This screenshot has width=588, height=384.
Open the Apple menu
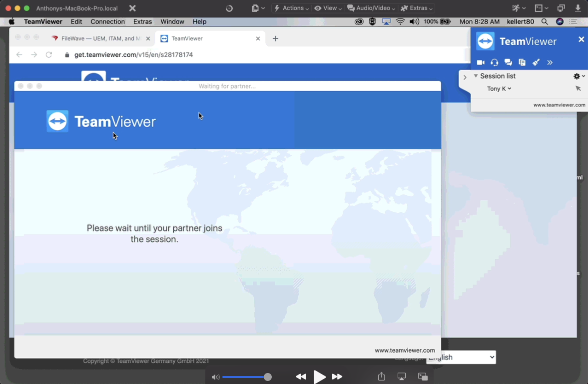(11, 22)
